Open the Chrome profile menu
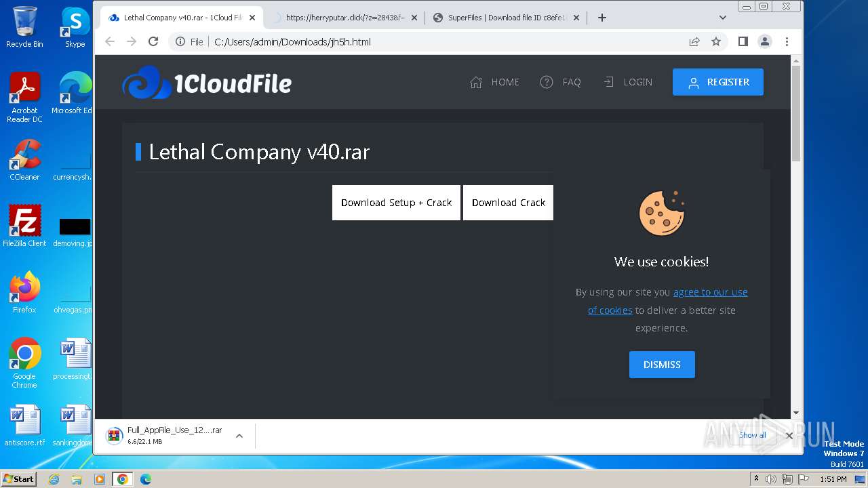 coord(765,41)
